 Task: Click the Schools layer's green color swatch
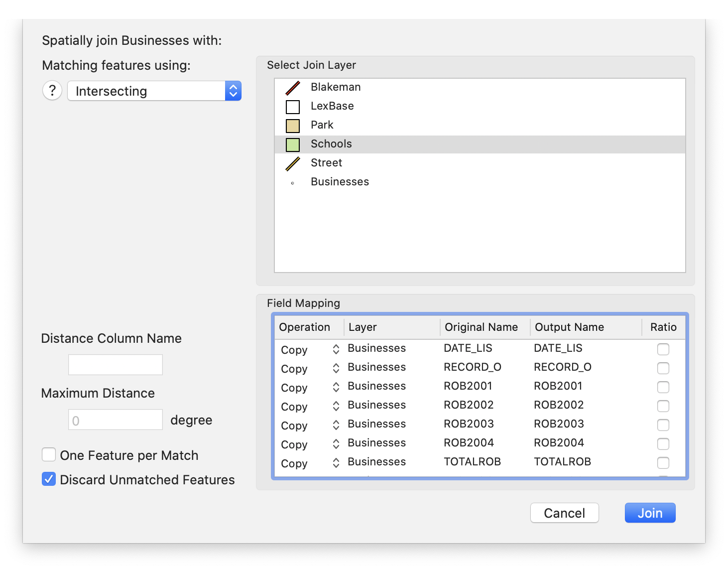point(292,144)
